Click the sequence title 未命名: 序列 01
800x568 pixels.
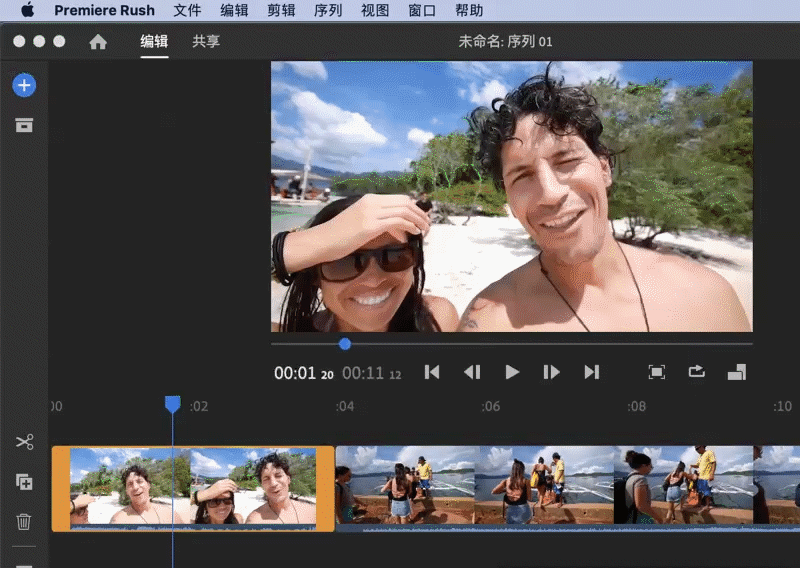[505, 41]
